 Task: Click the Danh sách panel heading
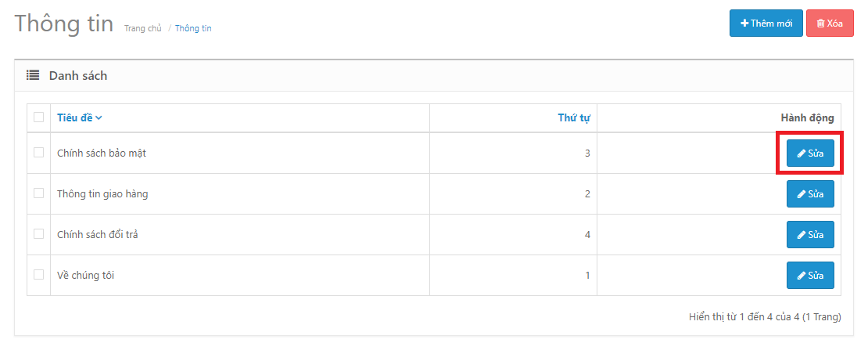(78, 76)
